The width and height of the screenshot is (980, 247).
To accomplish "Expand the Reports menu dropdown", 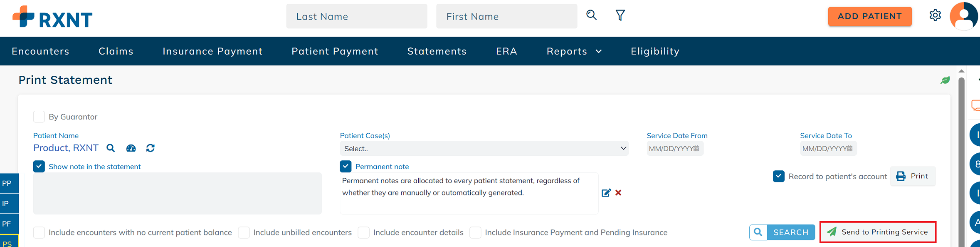I will (574, 51).
